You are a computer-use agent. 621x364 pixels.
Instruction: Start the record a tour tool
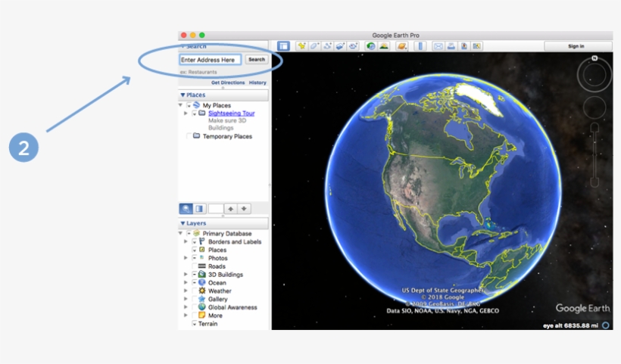(353, 46)
